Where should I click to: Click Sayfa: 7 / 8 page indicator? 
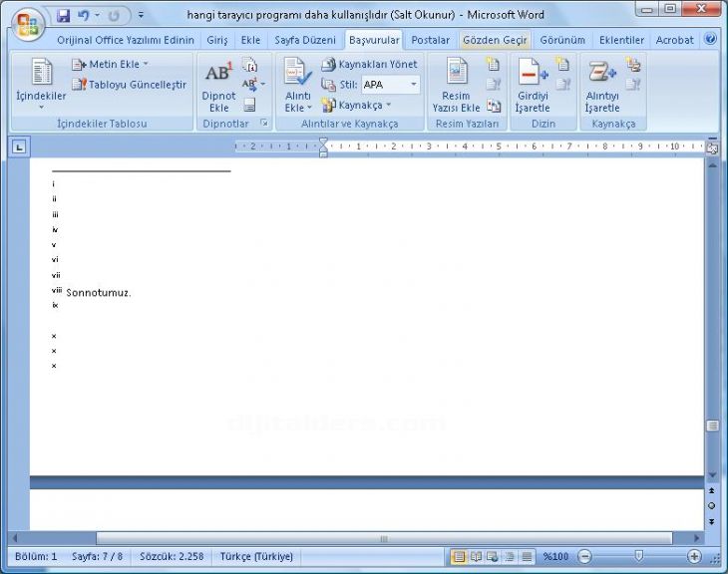(97, 556)
